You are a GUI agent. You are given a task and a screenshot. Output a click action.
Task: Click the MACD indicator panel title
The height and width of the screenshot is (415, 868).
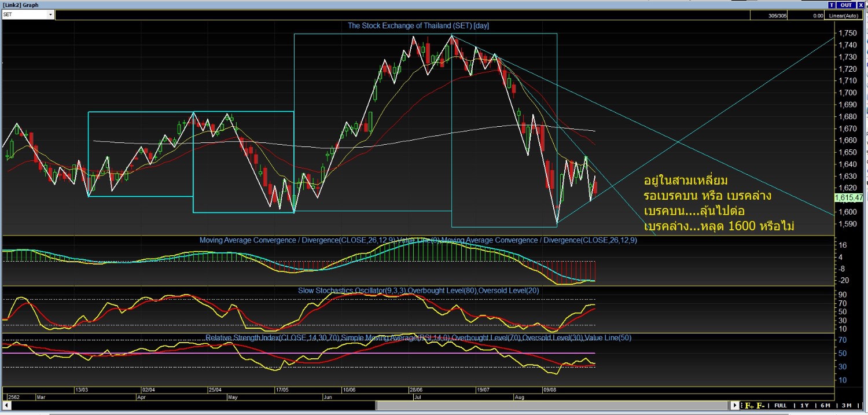pos(418,240)
